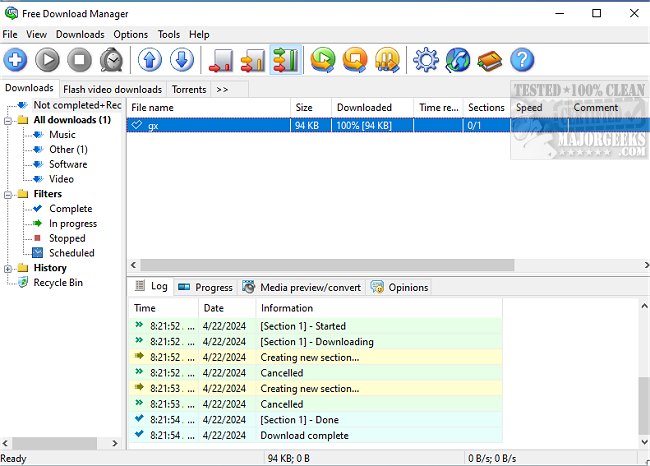Open the Progress tab in lower panel

[x=205, y=287]
